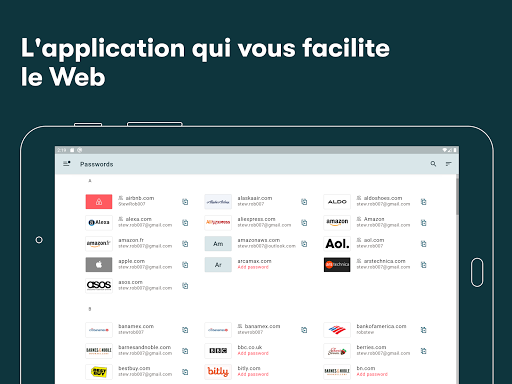Open the ALDO logo thumbnail
The width and height of the screenshot is (512, 384).
[x=337, y=202]
